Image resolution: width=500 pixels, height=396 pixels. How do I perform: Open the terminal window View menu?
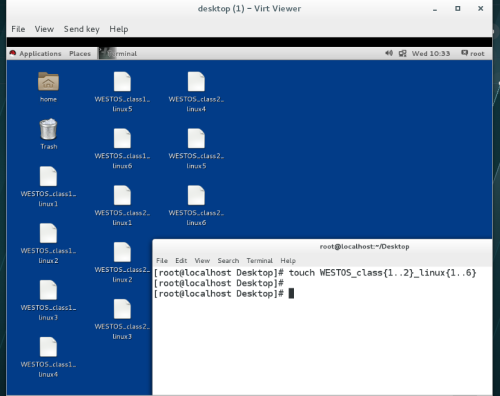pyautogui.click(x=202, y=260)
